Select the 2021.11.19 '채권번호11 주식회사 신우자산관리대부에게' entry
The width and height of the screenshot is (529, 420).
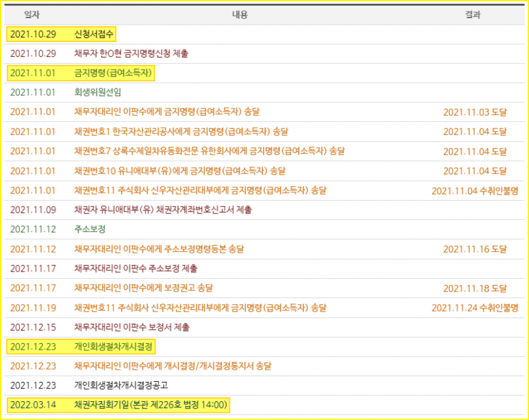[201, 308]
